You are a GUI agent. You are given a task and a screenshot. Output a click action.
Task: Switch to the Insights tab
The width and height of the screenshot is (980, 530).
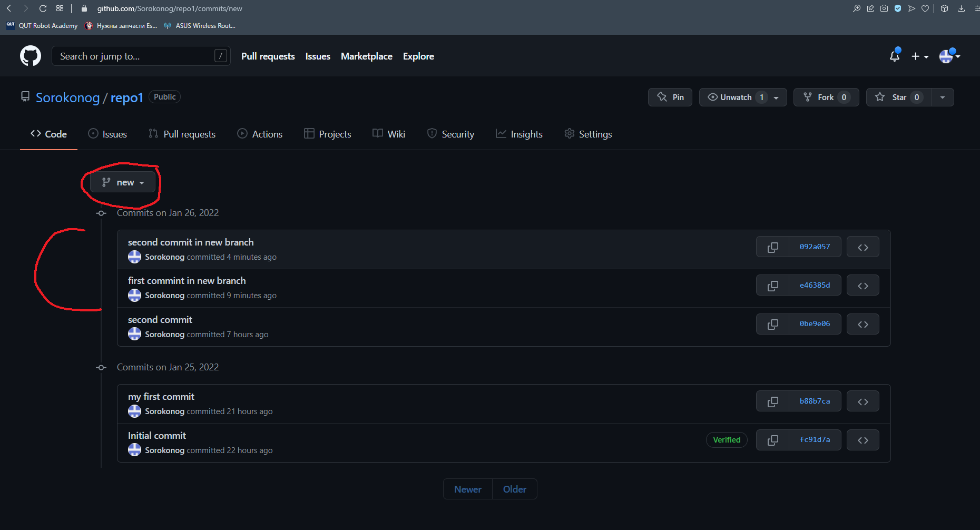coord(519,134)
